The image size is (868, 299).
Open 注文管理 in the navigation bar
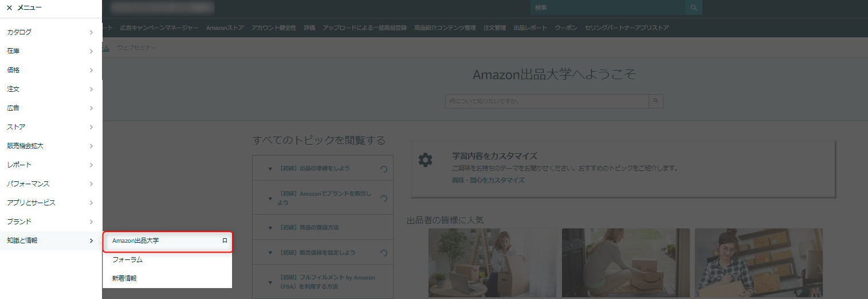(x=494, y=28)
